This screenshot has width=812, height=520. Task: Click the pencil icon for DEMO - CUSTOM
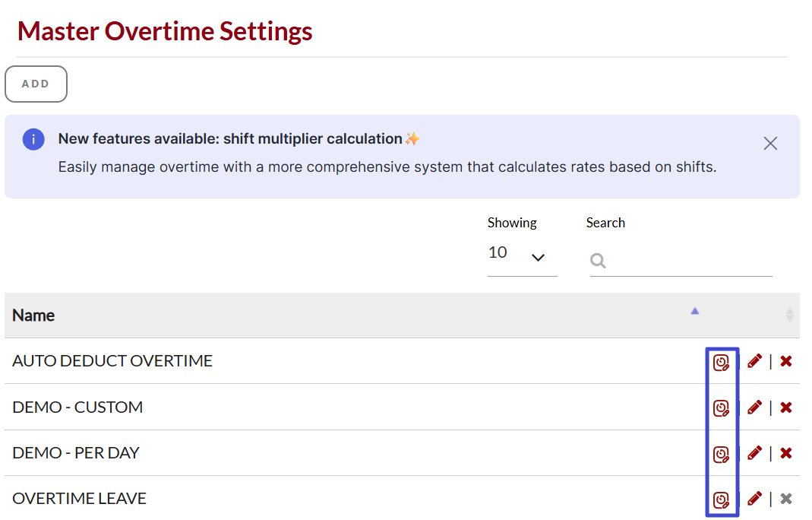pos(754,407)
